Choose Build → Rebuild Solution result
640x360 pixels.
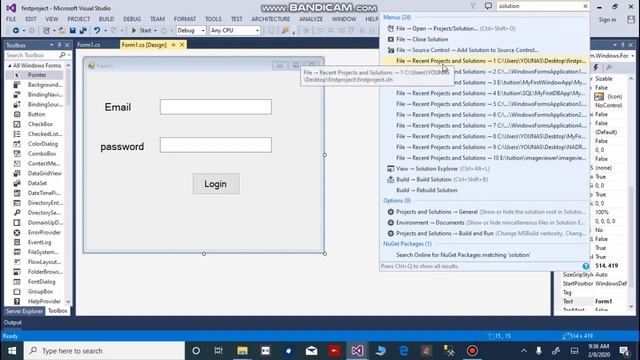(x=484, y=190)
